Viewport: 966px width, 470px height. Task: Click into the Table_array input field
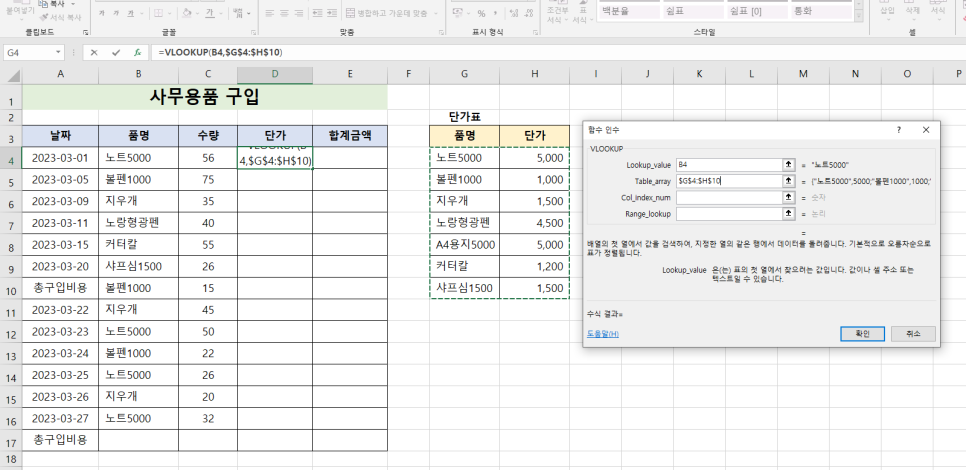729,181
